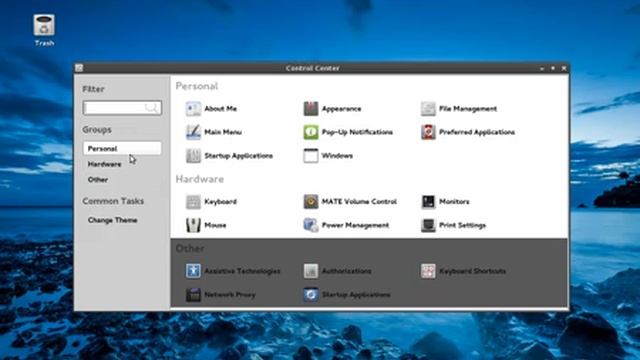
Task: Open Startup Applications icon under Other
Action: [311, 294]
